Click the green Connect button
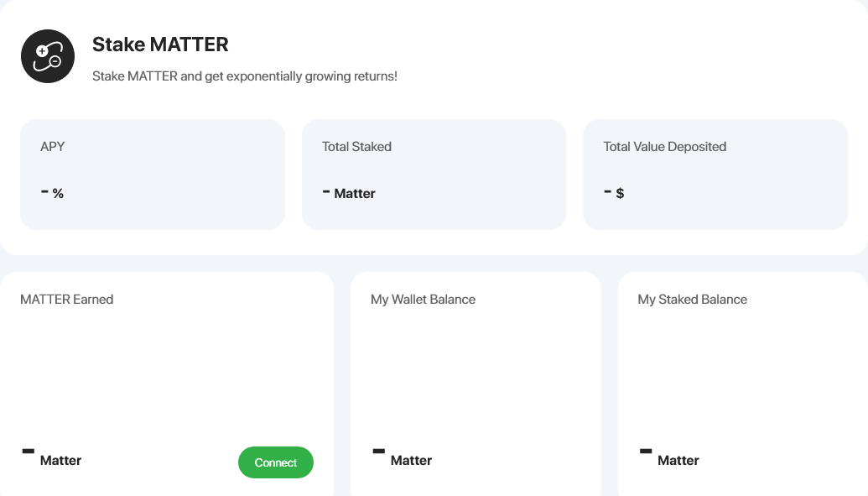 (276, 462)
